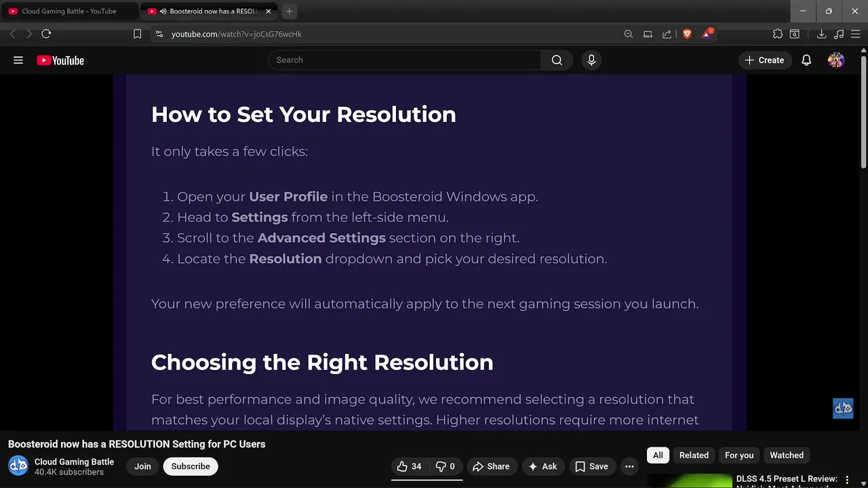
Task: Open Cloud Gaming Battle channel avatar
Action: (18, 466)
